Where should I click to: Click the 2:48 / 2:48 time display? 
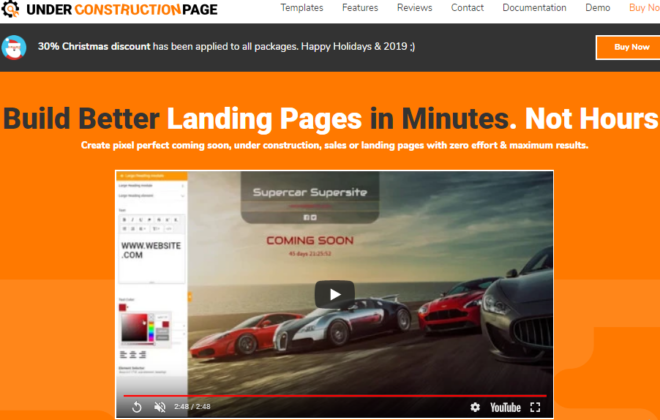coord(192,407)
